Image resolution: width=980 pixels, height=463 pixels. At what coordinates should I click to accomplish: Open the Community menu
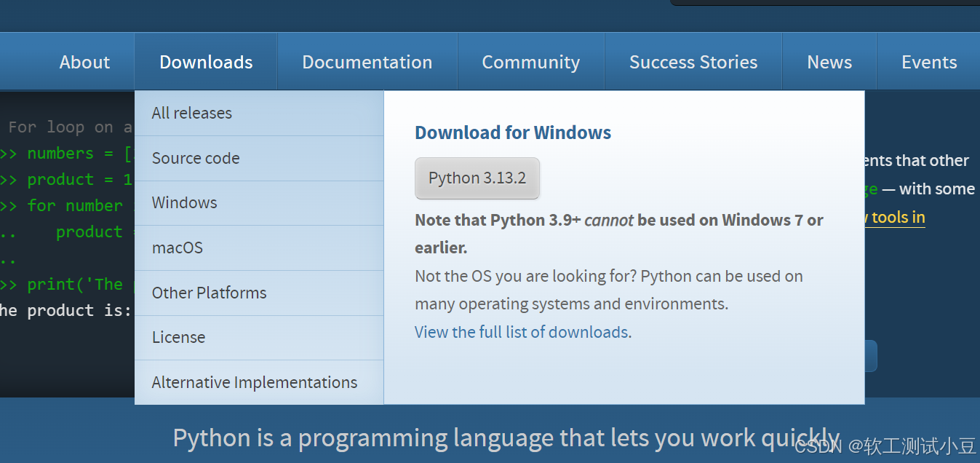(530, 62)
